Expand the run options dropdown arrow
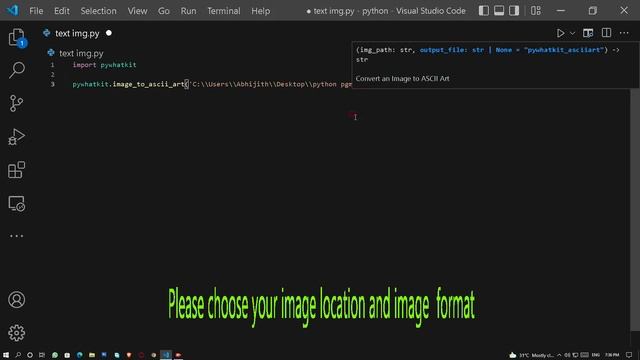The image size is (640, 360). [572, 33]
